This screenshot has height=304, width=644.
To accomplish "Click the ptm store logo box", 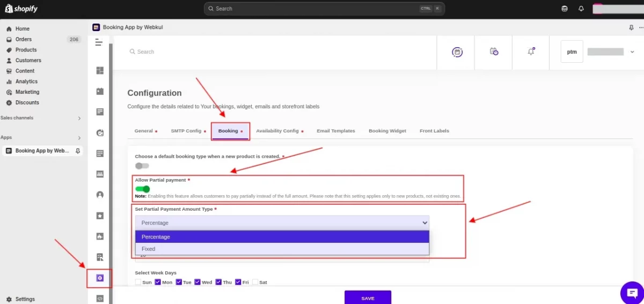I will click(572, 52).
